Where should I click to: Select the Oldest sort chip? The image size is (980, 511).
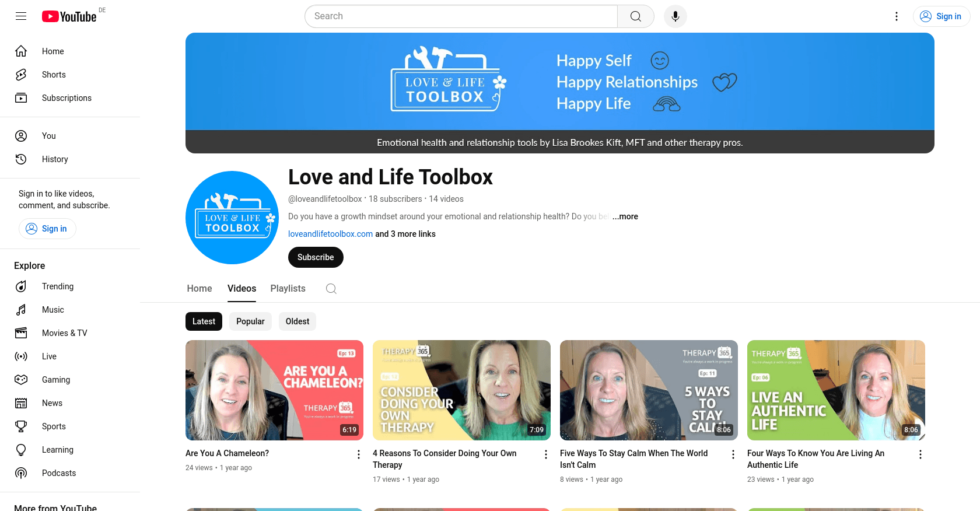point(297,321)
